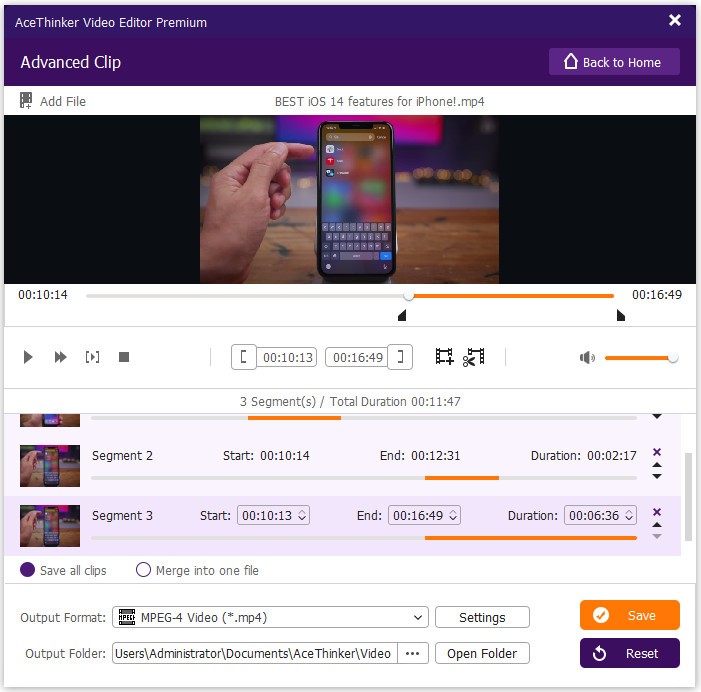701x692 pixels.
Task: Stop the video playback
Action: 124,357
